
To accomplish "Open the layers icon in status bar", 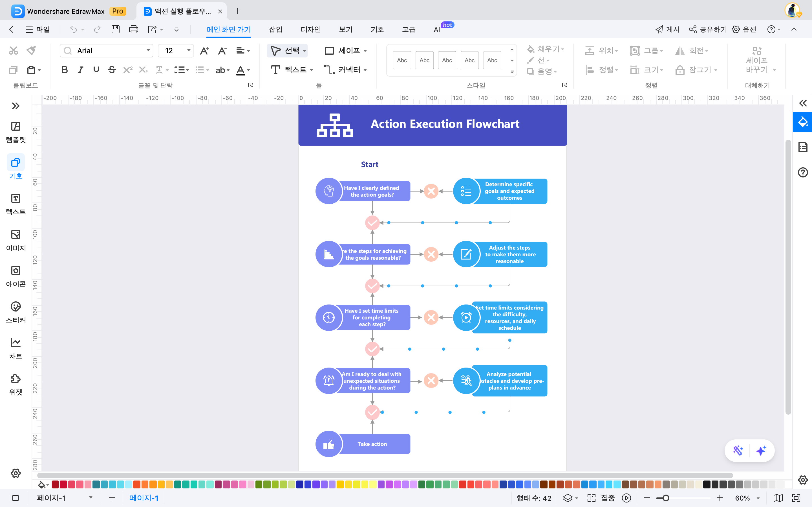I will [567, 498].
